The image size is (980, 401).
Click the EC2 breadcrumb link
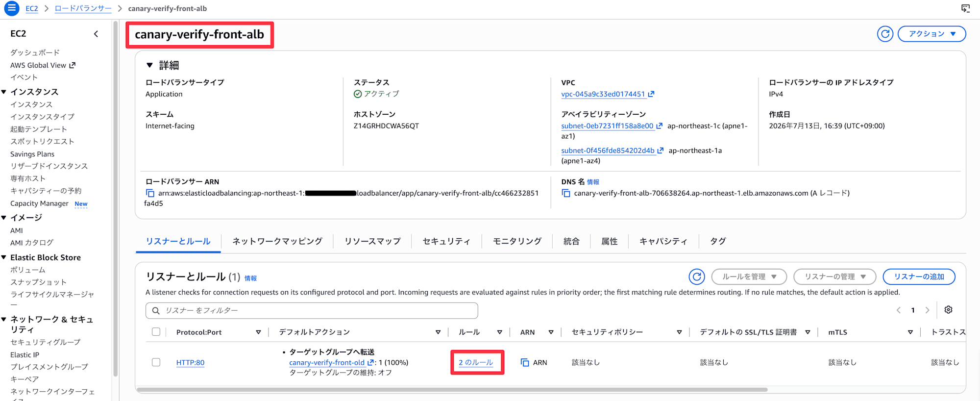[x=32, y=8]
